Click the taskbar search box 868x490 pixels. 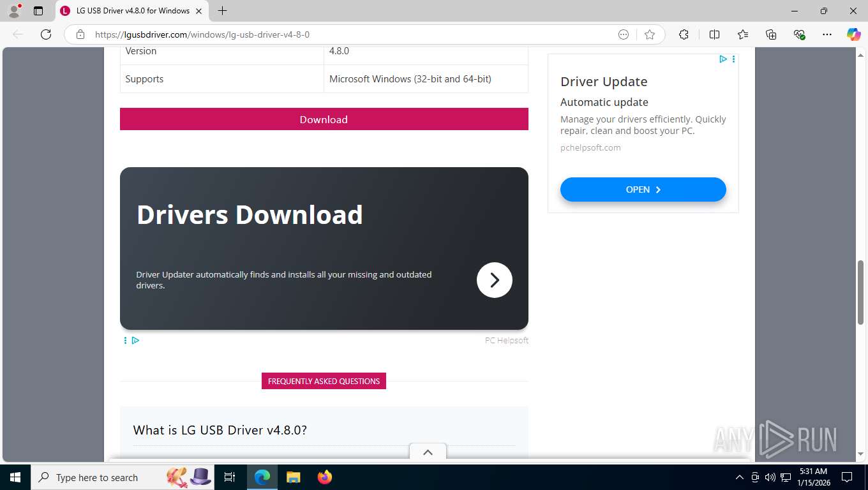pos(123,477)
